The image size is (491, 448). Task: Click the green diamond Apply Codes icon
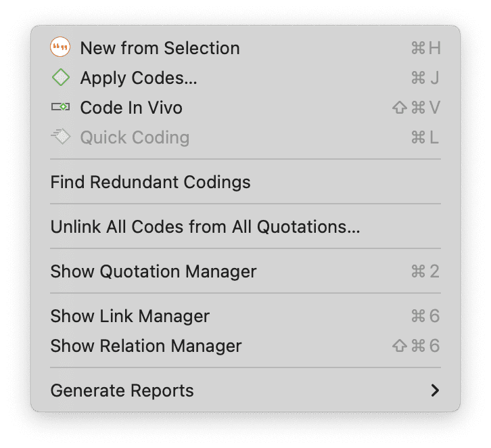tap(61, 77)
